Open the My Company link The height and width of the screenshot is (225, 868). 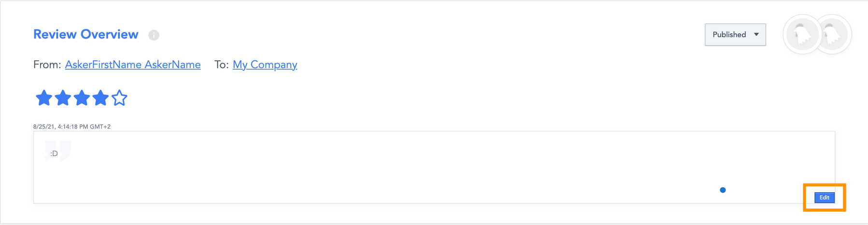265,65
